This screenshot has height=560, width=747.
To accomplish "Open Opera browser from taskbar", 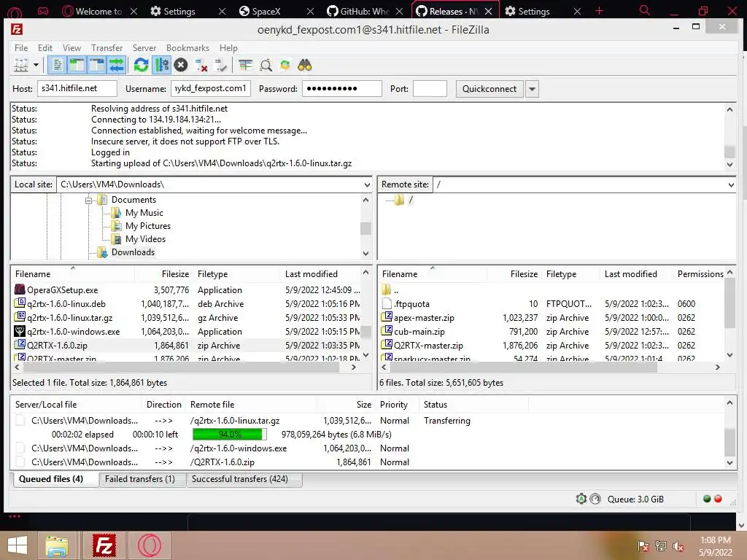I will click(x=150, y=545).
